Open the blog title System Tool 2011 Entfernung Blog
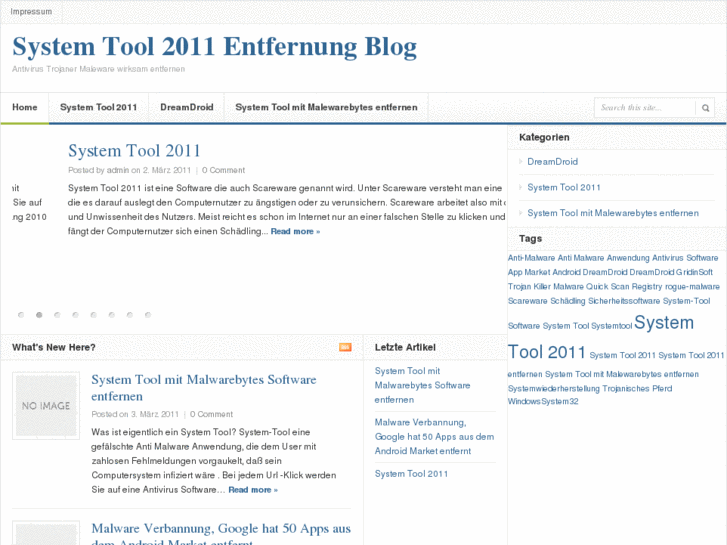Image resolution: width=727 pixels, height=545 pixels. [214, 47]
